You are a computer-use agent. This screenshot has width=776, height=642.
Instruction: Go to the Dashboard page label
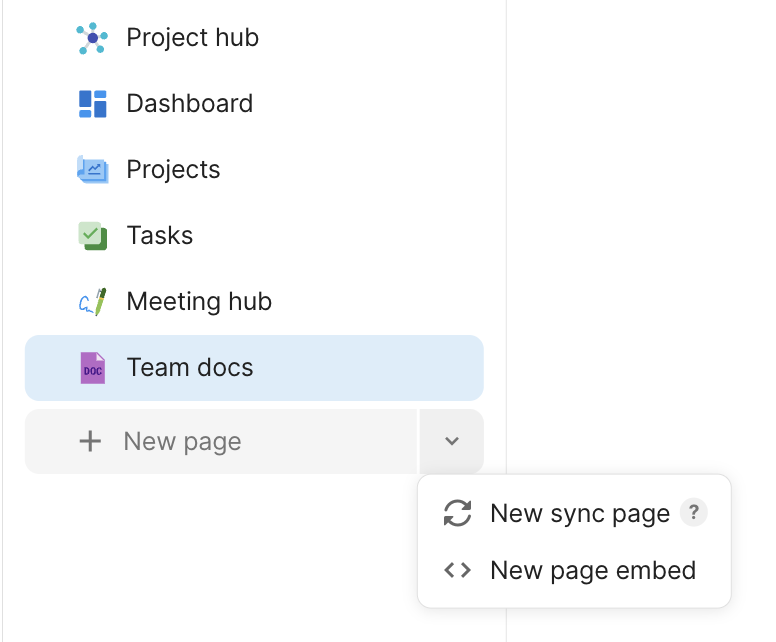point(189,104)
